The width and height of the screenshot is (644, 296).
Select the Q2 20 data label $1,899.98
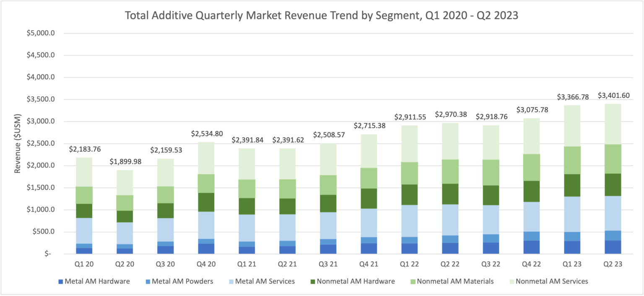pos(125,160)
